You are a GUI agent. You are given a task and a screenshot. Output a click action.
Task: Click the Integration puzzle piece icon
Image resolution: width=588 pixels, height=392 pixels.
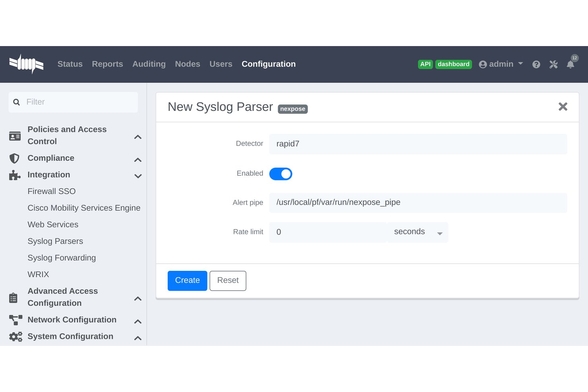[x=15, y=175]
